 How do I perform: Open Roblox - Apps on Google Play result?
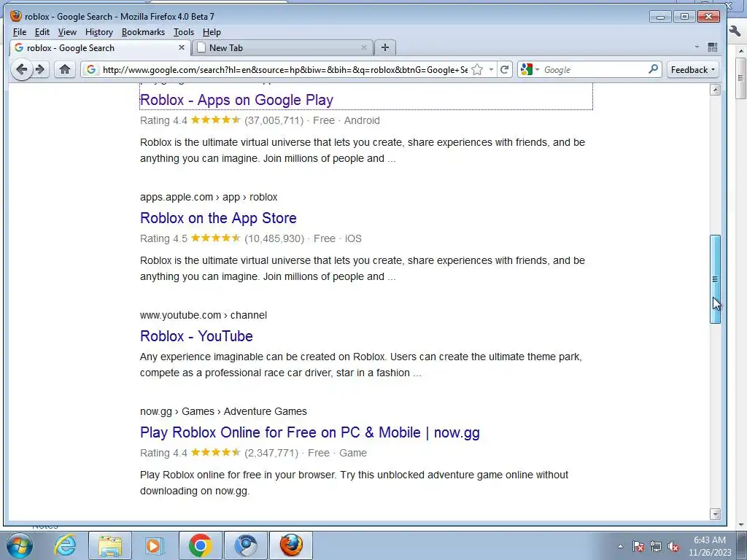[237, 100]
